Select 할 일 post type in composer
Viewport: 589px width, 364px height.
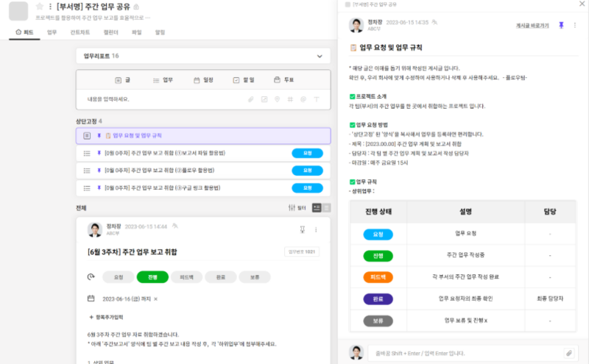(x=244, y=80)
